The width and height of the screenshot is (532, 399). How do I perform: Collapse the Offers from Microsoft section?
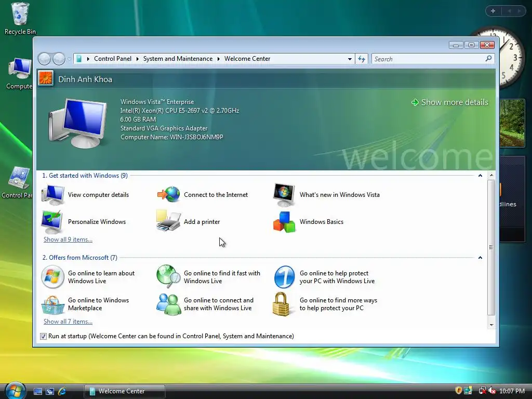[x=480, y=258]
